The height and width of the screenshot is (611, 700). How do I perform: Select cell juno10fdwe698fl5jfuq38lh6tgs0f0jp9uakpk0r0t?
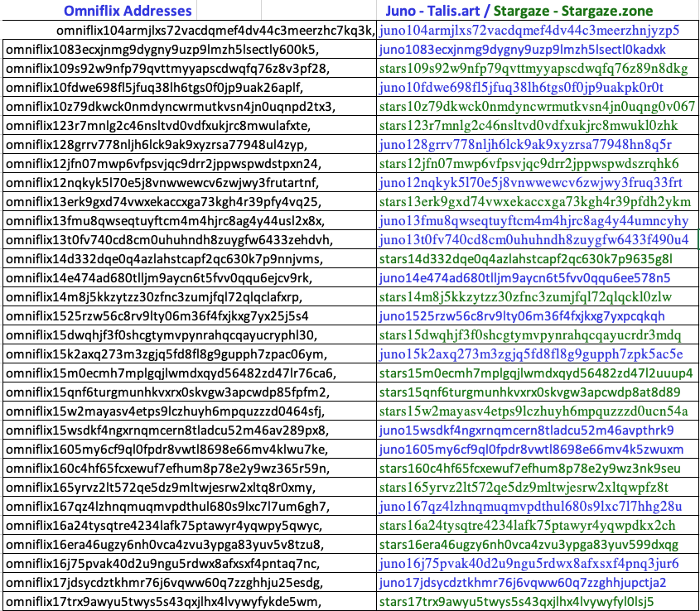pos(538,88)
